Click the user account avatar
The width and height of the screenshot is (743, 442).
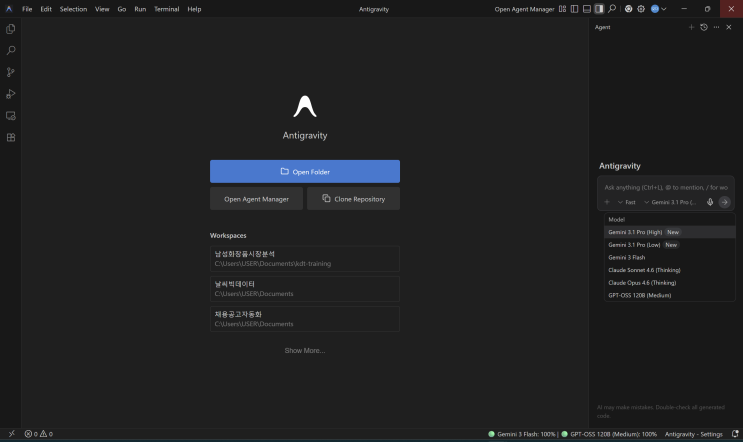coord(655,9)
